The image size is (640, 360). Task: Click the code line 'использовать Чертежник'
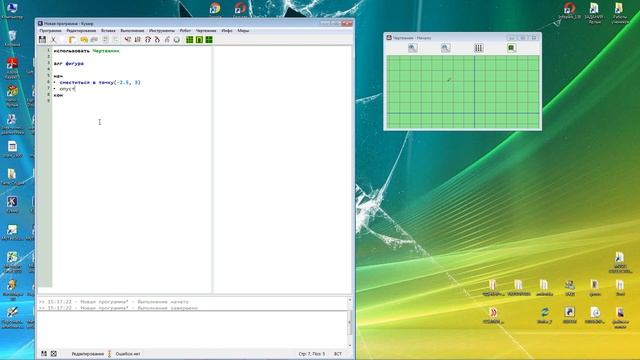pyautogui.click(x=86, y=51)
